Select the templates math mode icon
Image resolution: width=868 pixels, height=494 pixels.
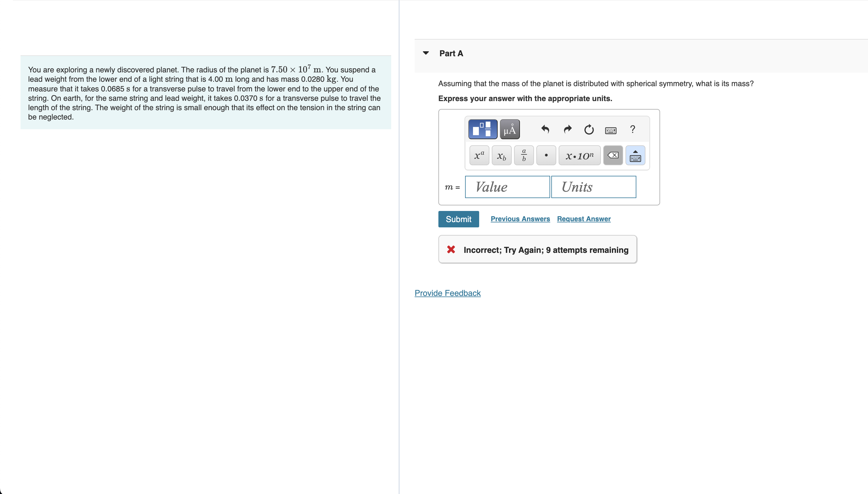click(x=482, y=129)
